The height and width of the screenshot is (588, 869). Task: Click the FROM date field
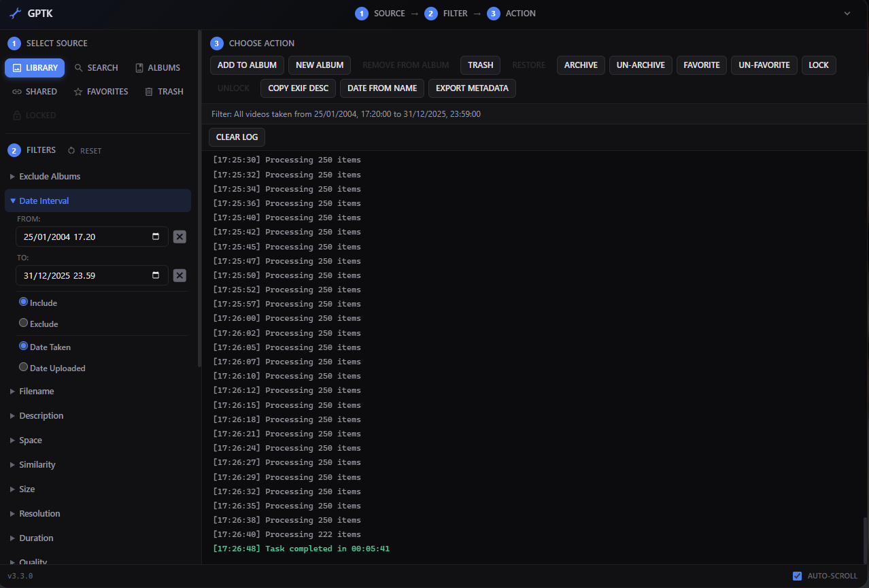point(92,237)
